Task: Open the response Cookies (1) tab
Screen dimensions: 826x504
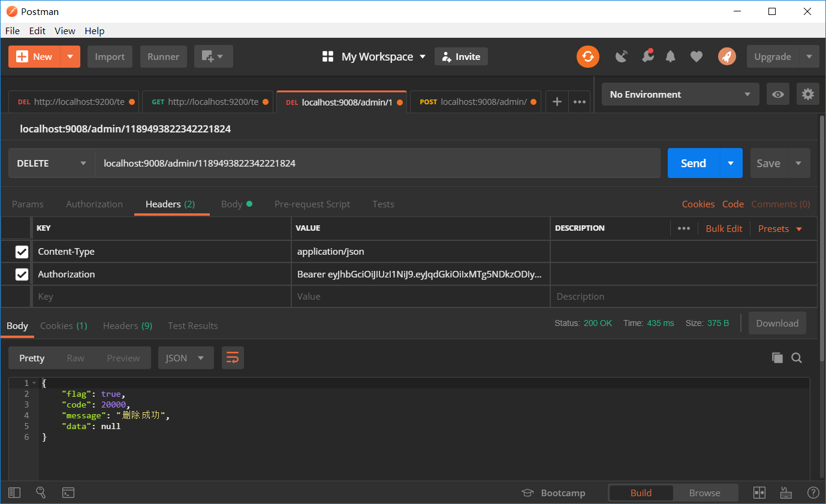Action: [64, 325]
